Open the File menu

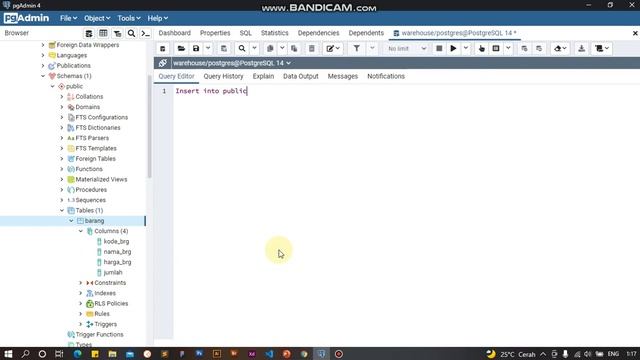click(68, 18)
